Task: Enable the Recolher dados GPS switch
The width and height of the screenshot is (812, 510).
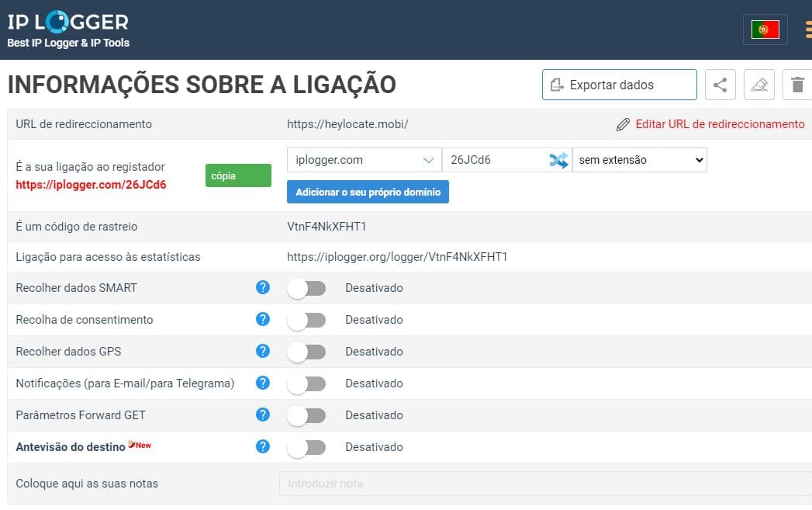Action: (306, 352)
